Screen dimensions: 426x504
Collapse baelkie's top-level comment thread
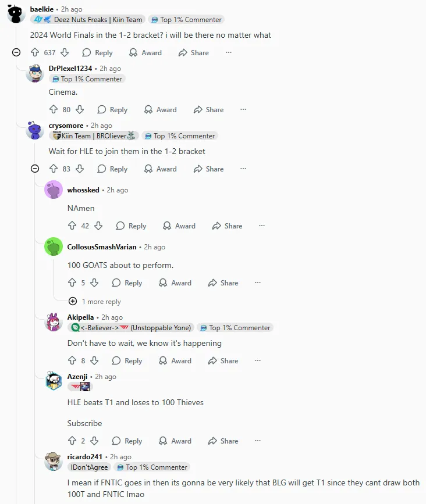click(16, 52)
